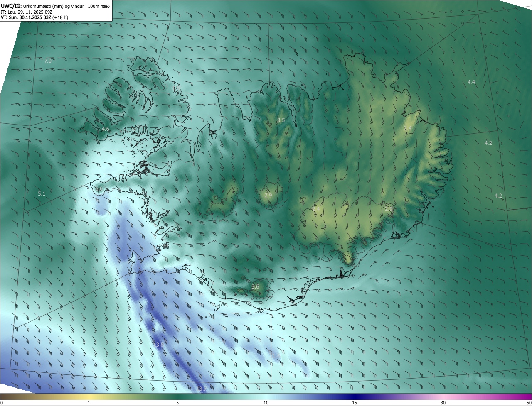The width and height of the screenshot is (532, 406).
Task: Select the lower 4.2 value off the east coast
Action: pos(498,196)
